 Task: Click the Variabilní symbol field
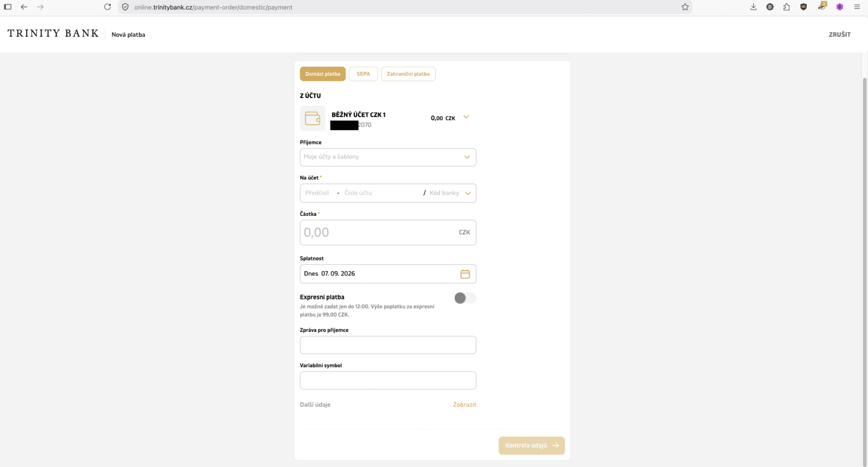point(388,380)
